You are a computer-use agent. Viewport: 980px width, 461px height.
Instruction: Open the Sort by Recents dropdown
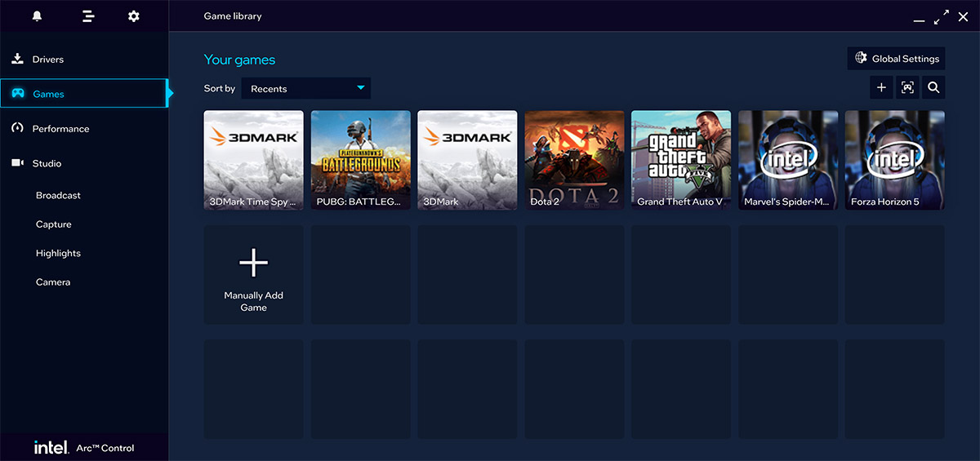point(306,88)
